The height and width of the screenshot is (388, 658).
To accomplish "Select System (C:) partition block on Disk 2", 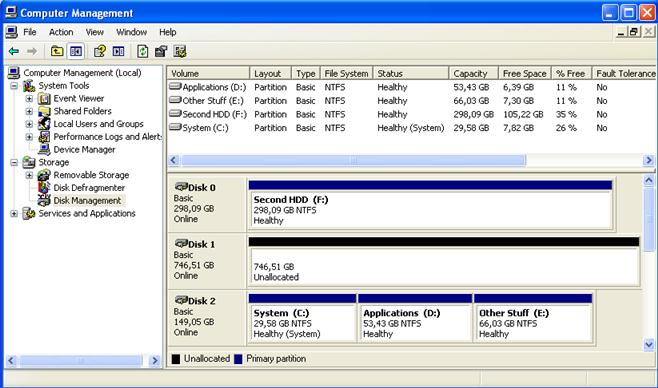I will (302, 318).
